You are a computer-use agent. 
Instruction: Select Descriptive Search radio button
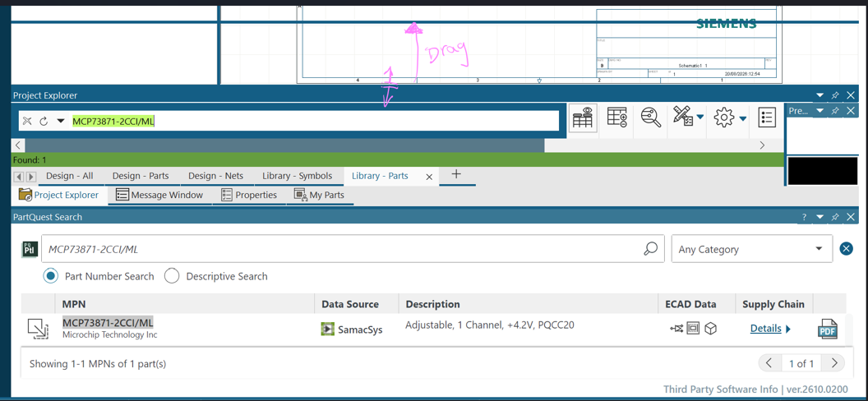pyautogui.click(x=172, y=276)
